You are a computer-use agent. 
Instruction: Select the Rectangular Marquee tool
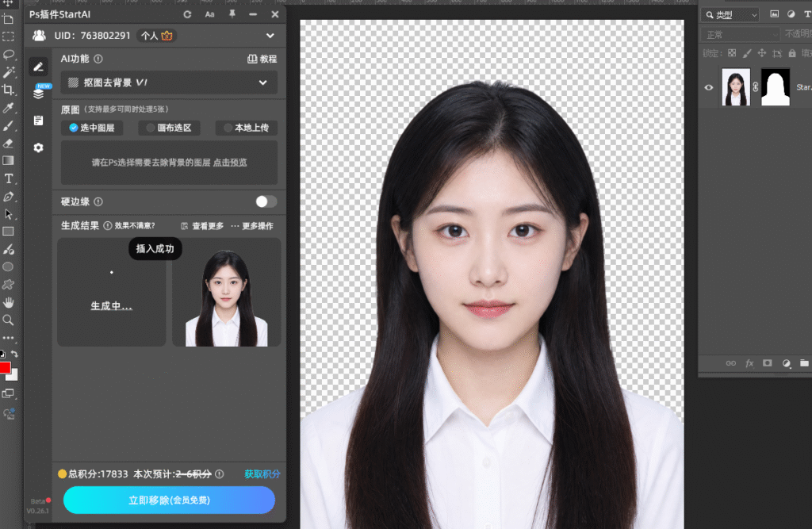click(8, 36)
